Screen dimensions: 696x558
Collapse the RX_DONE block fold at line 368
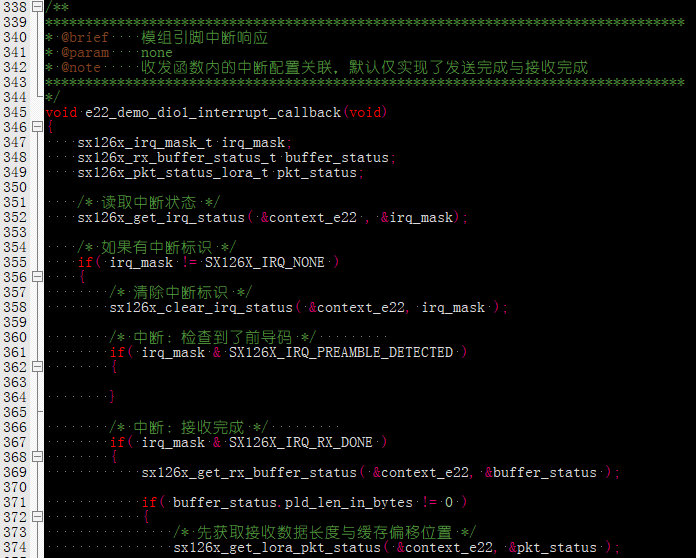click(x=37, y=458)
